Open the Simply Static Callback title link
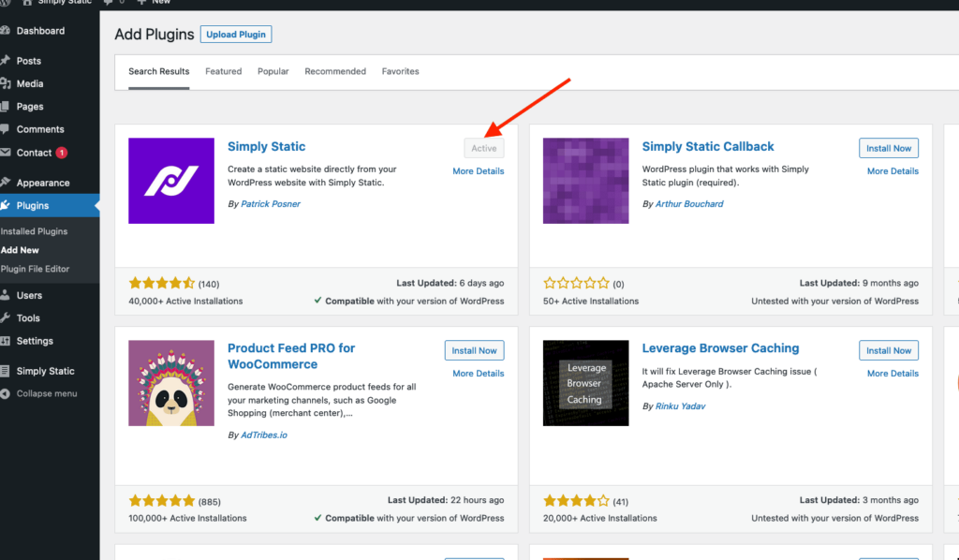The height and width of the screenshot is (560, 959). pos(708,147)
